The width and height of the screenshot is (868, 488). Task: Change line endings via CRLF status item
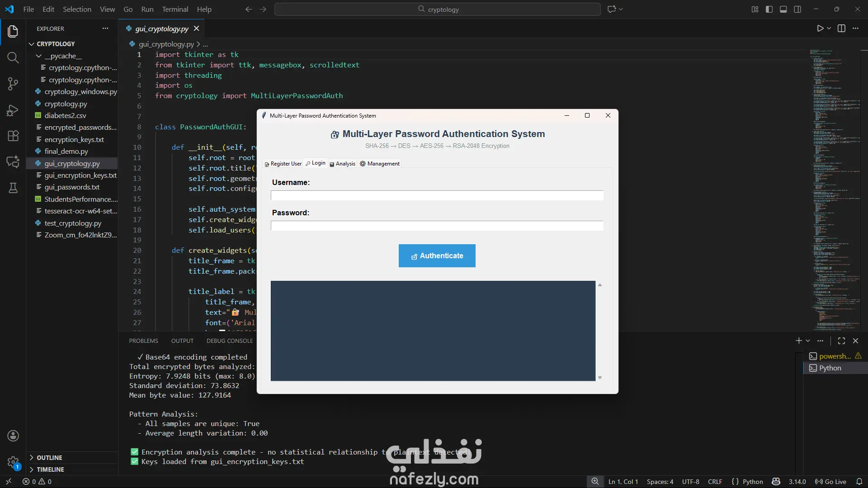(x=715, y=482)
